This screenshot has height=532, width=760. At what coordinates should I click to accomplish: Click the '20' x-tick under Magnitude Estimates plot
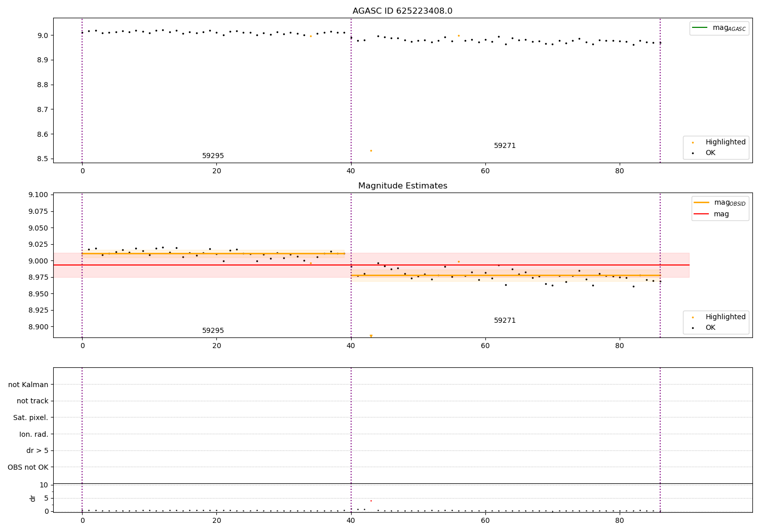[x=217, y=346]
